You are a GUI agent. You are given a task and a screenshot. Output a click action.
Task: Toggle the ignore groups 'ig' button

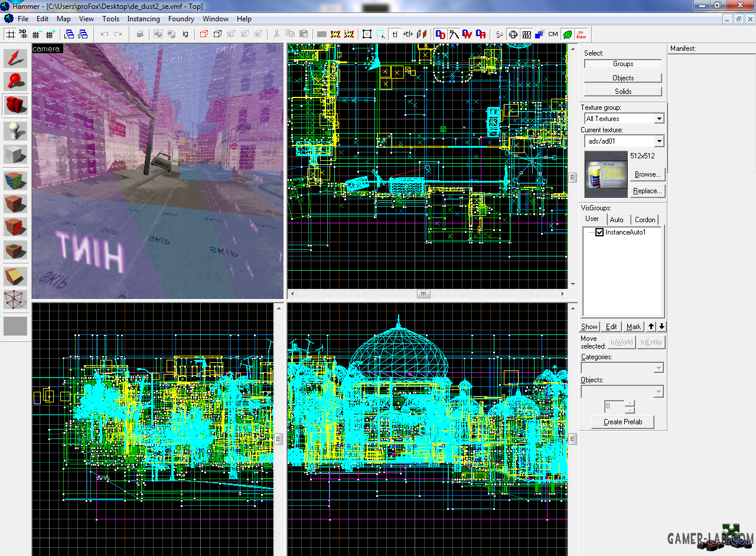[x=185, y=34]
